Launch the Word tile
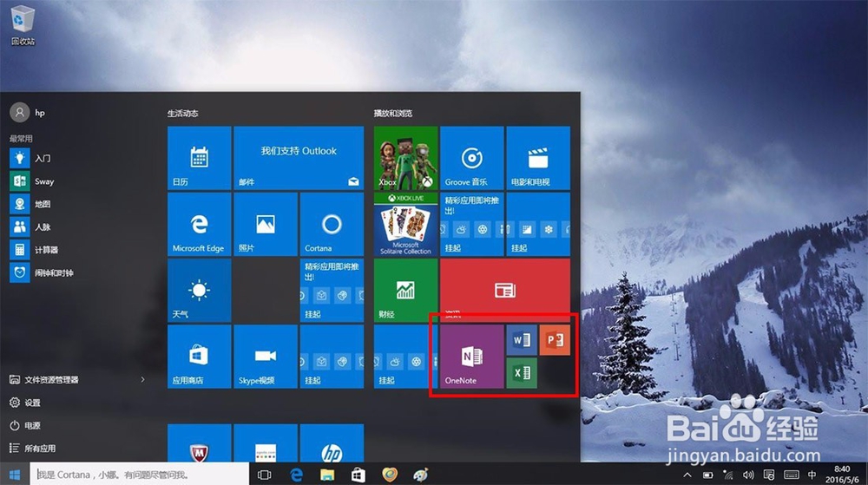 [522, 340]
